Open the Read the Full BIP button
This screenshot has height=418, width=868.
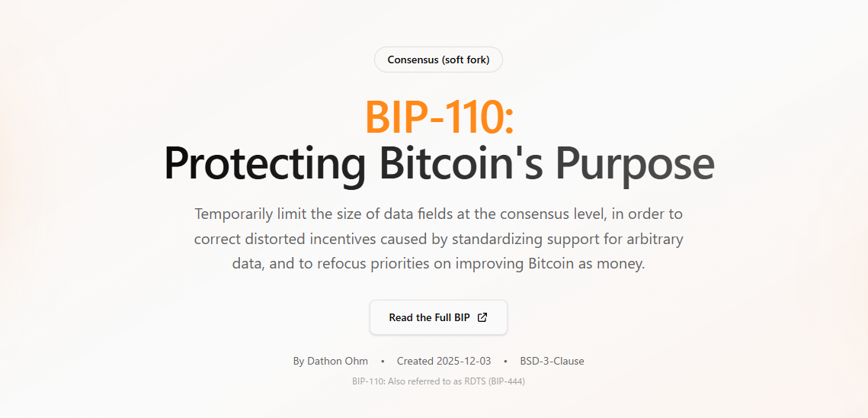[438, 317]
